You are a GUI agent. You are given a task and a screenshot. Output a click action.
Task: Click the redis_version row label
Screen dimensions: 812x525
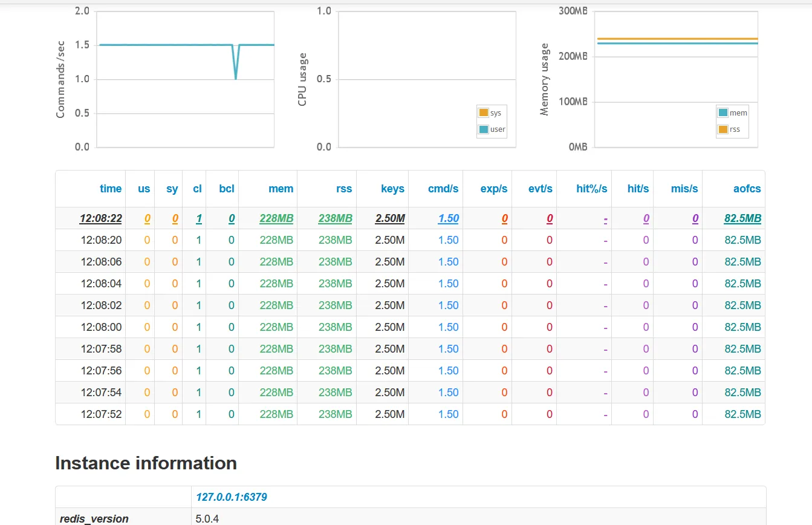pyautogui.click(x=94, y=519)
